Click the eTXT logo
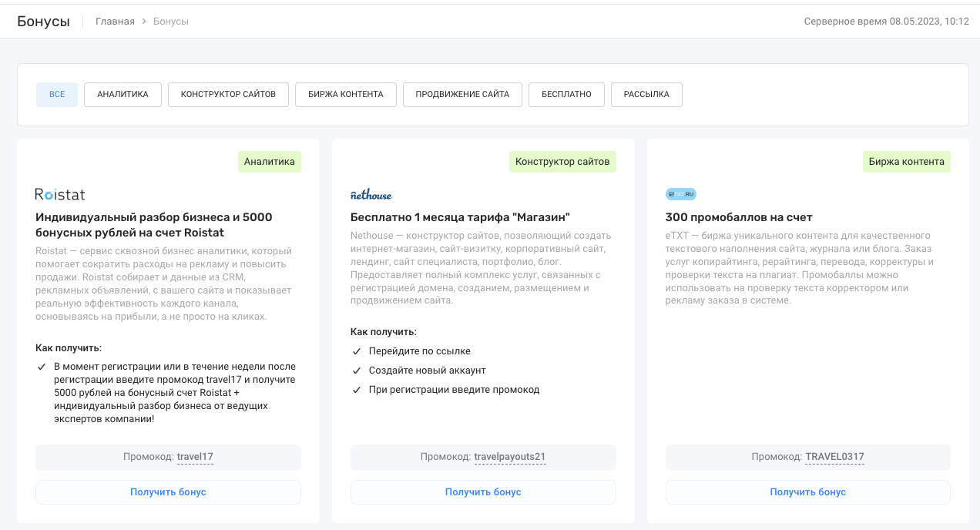This screenshot has width=980, height=530. coord(681,194)
